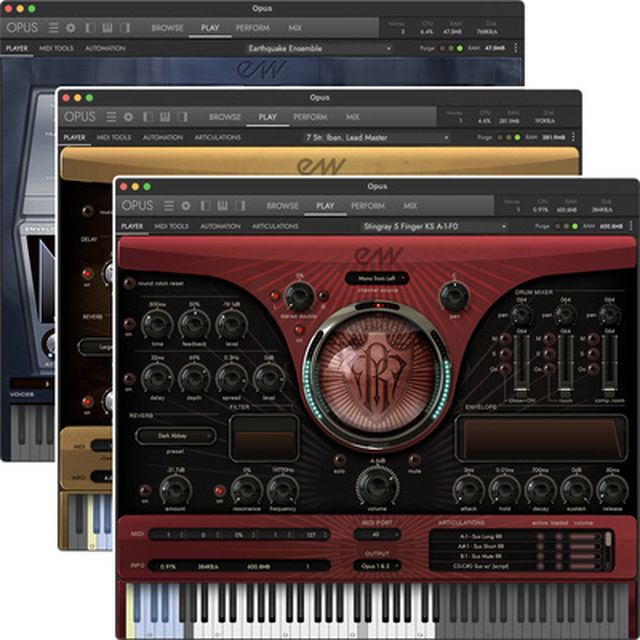Viewport: 640px width, 640px height.
Task: Click the filter graph display
Action: point(264,438)
